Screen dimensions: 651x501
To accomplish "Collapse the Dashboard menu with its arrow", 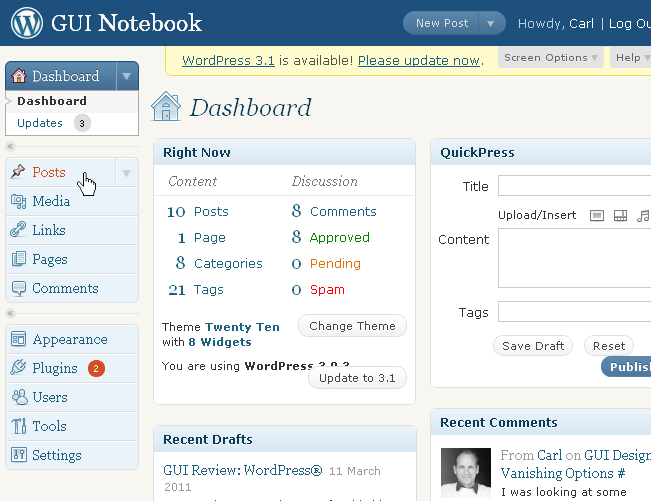I will pyautogui.click(x=126, y=76).
